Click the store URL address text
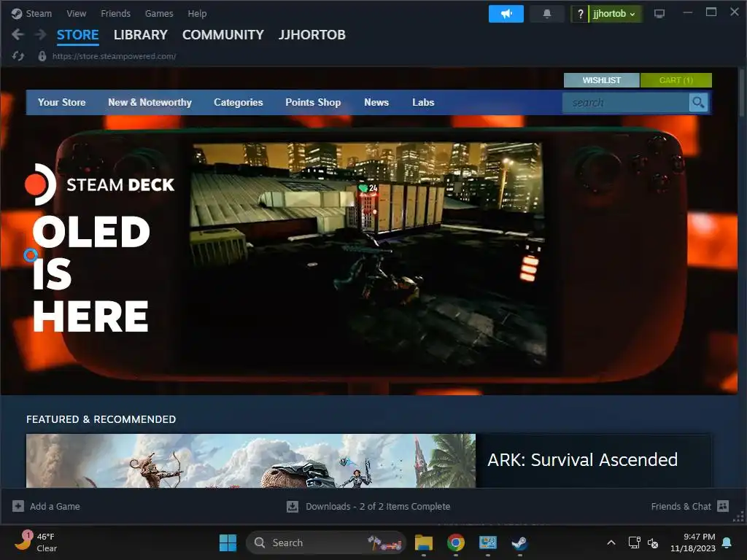Image resolution: width=747 pixels, height=560 pixels. [x=115, y=56]
